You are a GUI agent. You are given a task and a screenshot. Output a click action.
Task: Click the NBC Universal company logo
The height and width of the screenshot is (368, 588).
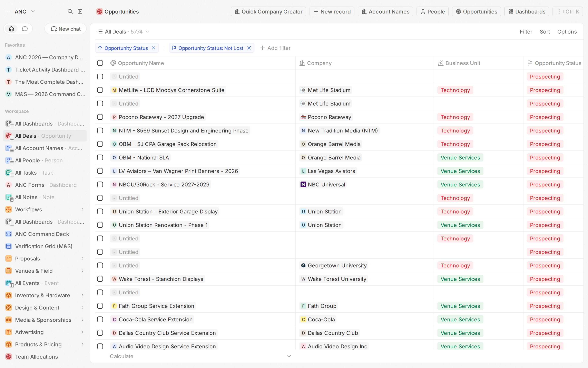click(303, 184)
